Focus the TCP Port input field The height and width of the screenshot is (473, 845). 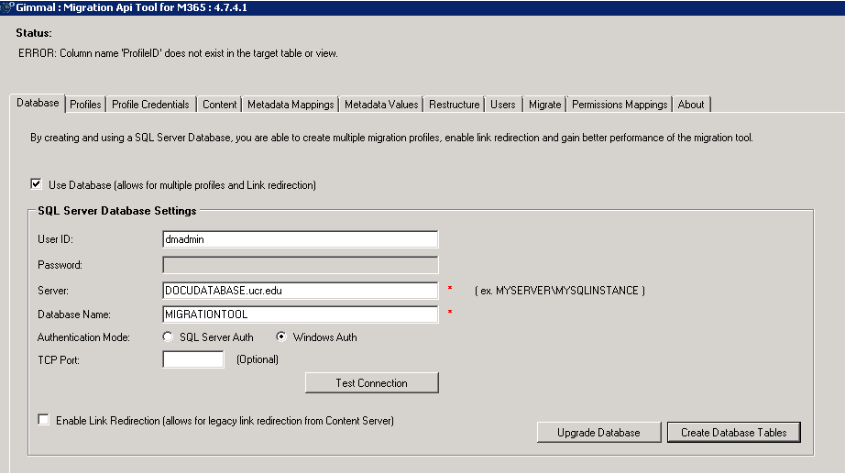pos(193,359)
